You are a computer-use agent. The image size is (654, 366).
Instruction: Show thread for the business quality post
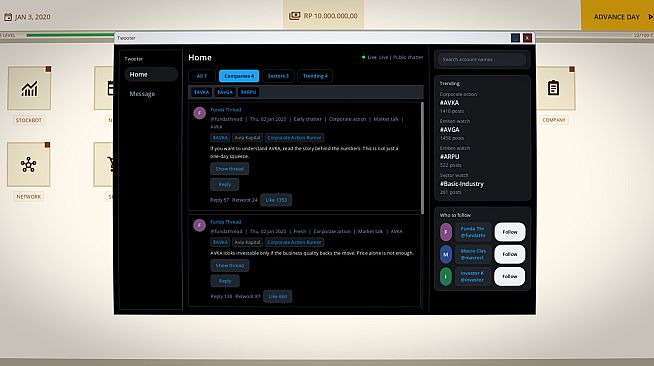(229, 266)
